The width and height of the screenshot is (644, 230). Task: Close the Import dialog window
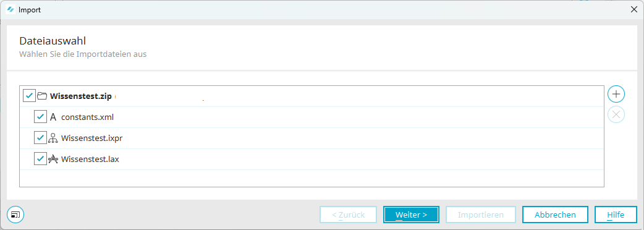(633, 10)
